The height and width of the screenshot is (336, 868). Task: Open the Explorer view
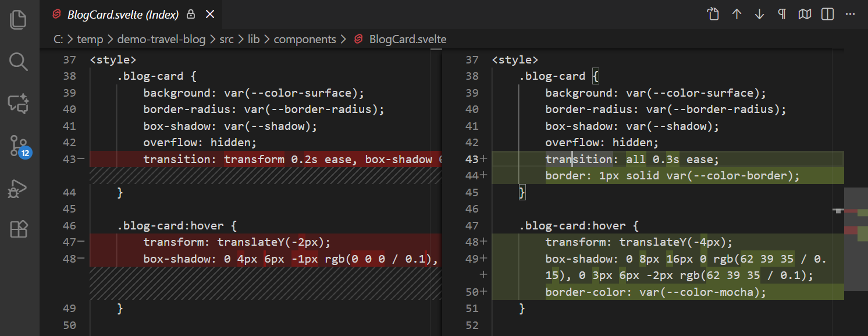[x=19, y=19]
